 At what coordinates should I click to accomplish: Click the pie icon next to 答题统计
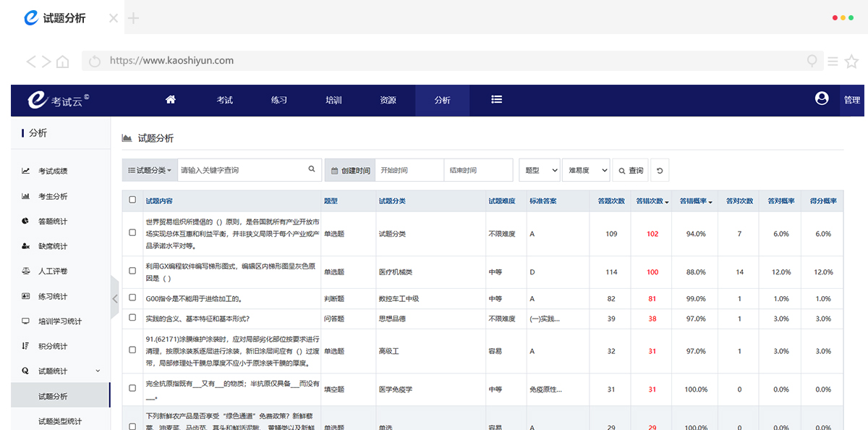[x=25, y=221]
